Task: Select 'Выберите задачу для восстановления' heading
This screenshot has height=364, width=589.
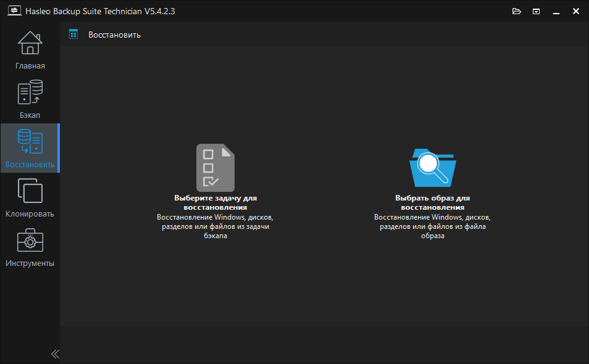Action: click(215, 202)
